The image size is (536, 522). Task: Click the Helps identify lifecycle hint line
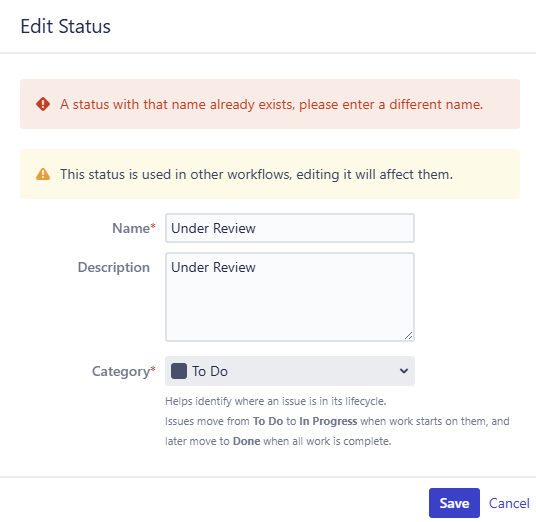(x=276, y=401)
